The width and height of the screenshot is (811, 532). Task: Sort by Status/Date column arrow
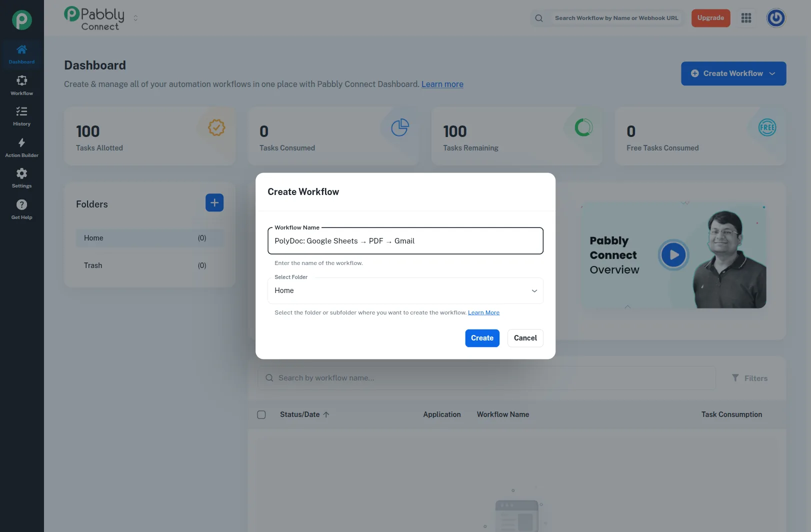click(326, 414)
